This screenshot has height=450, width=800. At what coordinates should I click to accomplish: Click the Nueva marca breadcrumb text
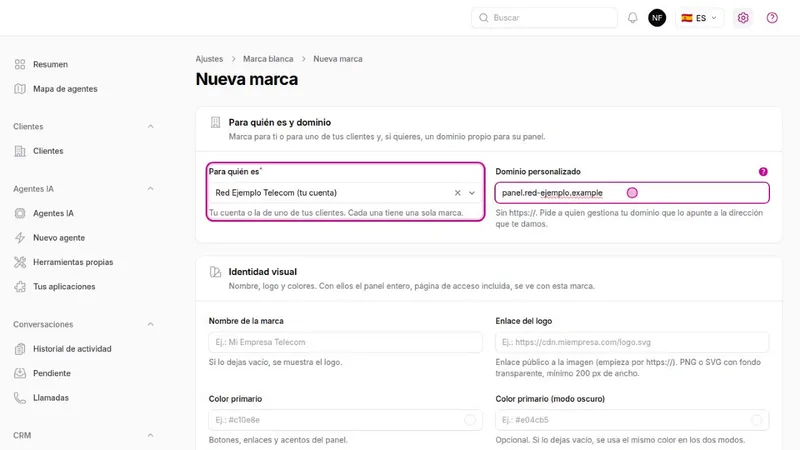pos(338,59)
